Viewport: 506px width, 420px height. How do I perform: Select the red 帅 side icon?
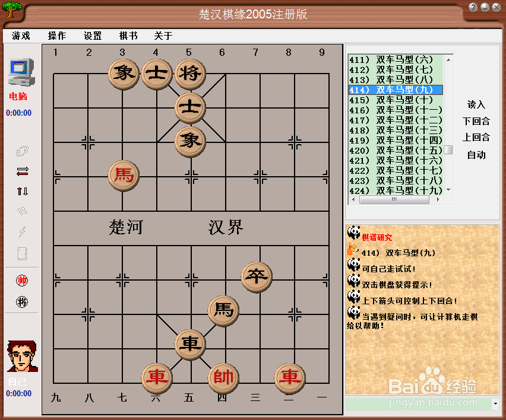[22, 281]
